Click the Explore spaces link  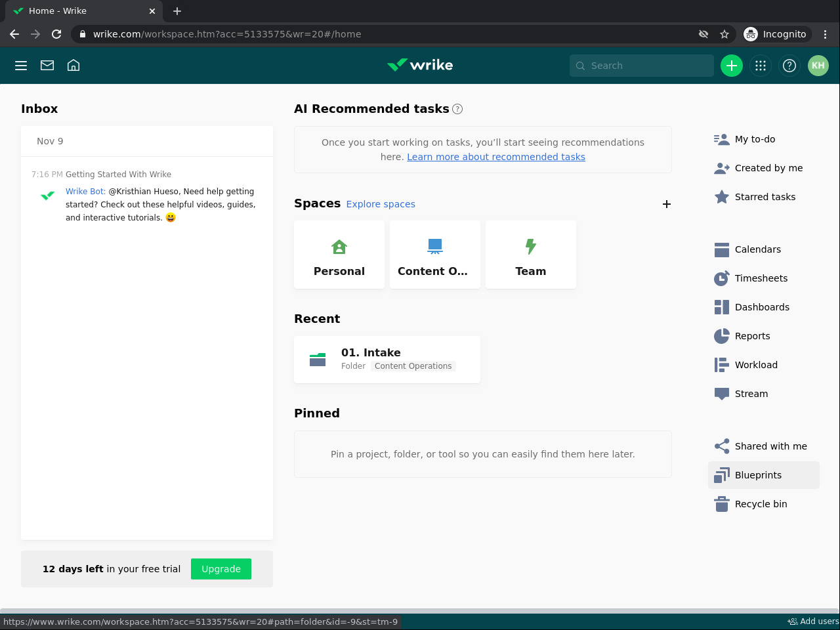(x=381, y=204)
